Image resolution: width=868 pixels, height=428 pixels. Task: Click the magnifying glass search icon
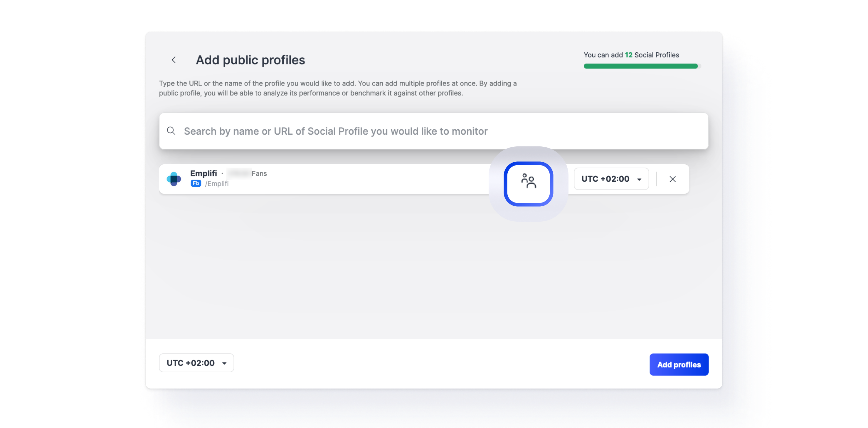point(171,131)
